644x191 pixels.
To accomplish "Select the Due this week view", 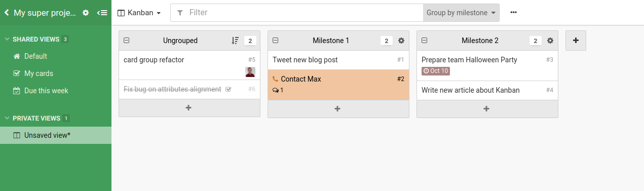I will coord(46,91).
